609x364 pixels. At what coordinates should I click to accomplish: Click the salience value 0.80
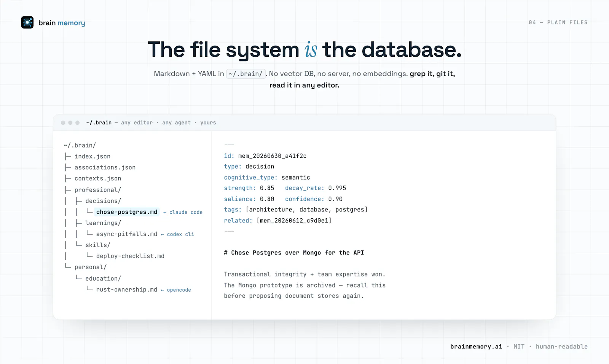[267, 199]
